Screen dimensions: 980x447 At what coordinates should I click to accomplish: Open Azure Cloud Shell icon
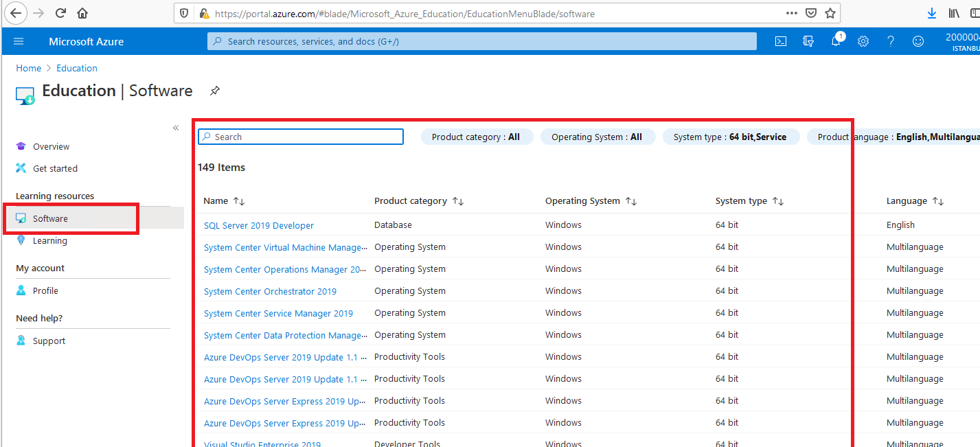781,41
